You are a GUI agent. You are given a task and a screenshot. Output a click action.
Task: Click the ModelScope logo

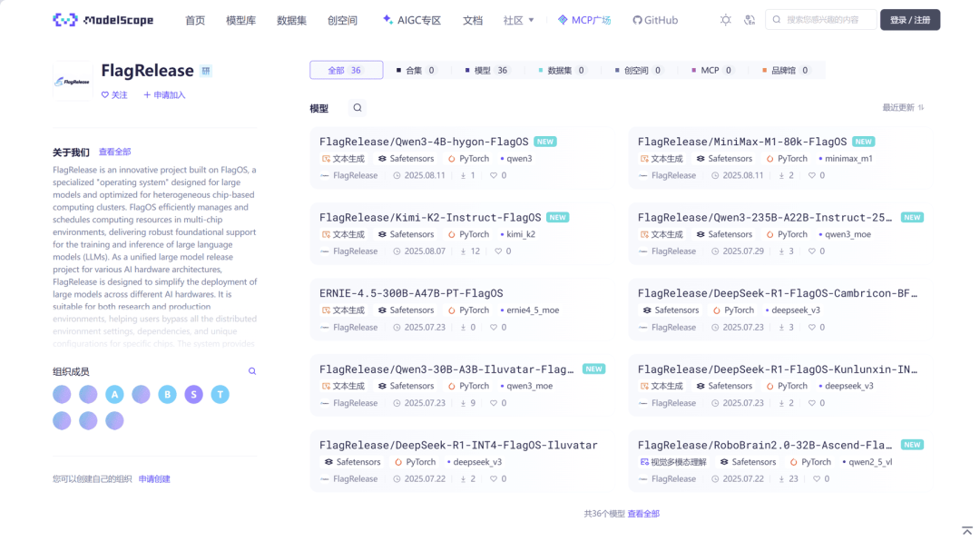coord(103,20)
